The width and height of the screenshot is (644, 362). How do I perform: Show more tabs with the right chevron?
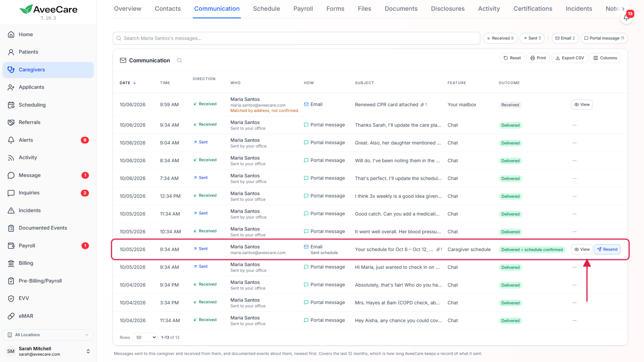pyautogui.click(x=623, y=9)
